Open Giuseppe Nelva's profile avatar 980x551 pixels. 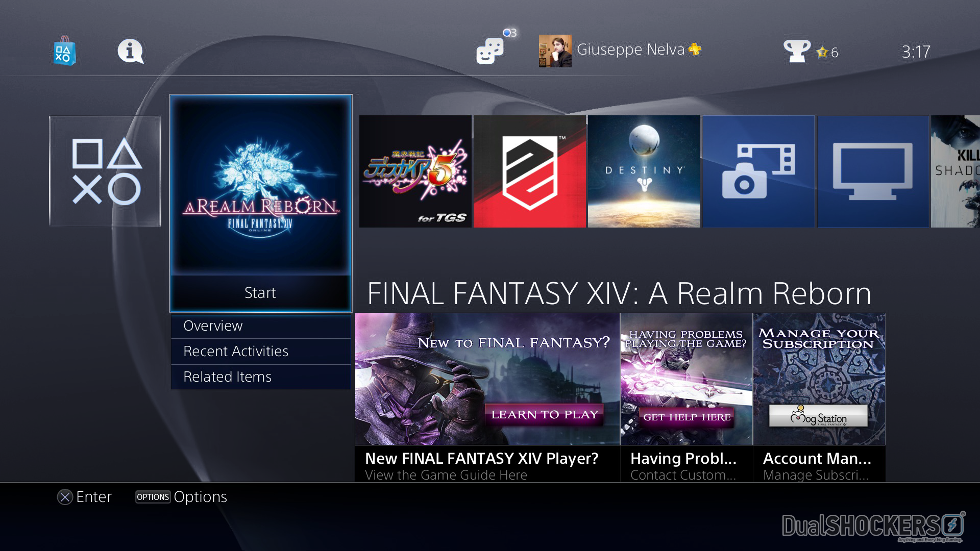(x=555, y=51)
